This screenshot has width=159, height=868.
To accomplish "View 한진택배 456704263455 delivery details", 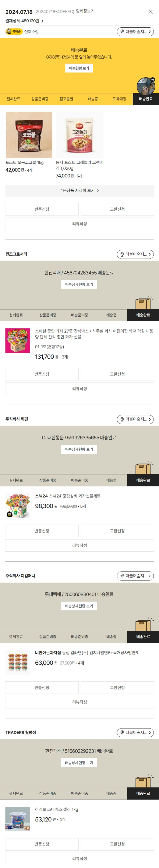I will 79,284.
